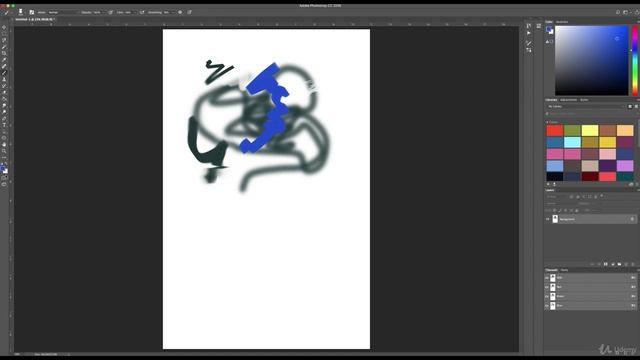Select the open document tab
This screenshot has width=640, height=360.
coord(35,19)
